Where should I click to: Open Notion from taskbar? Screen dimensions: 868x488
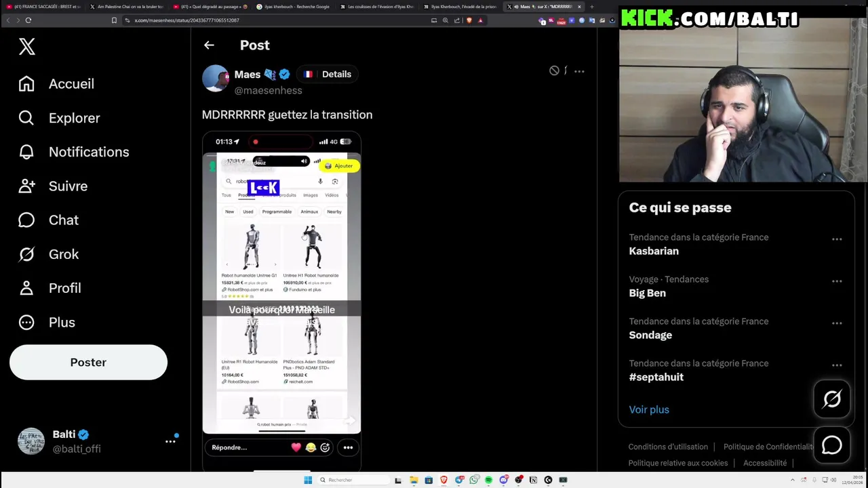[533, 480]
